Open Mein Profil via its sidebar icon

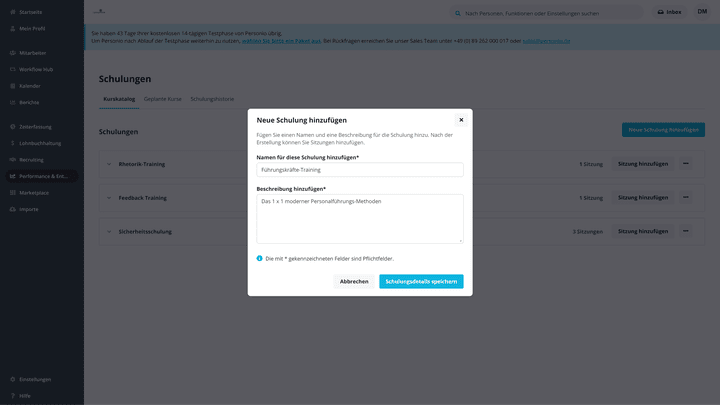12,28
